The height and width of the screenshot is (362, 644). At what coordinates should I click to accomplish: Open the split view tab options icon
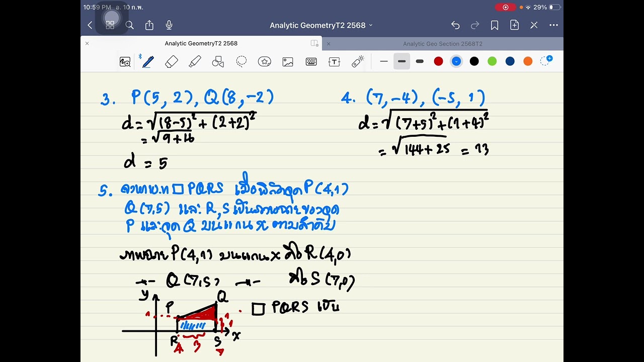tap(314, 44)
